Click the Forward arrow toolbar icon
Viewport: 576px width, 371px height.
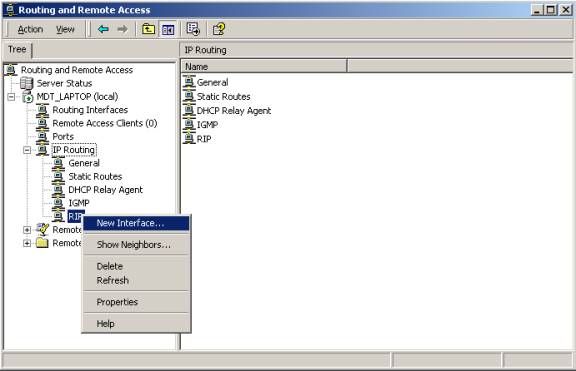pyautogui.click(x=122, y=29)
